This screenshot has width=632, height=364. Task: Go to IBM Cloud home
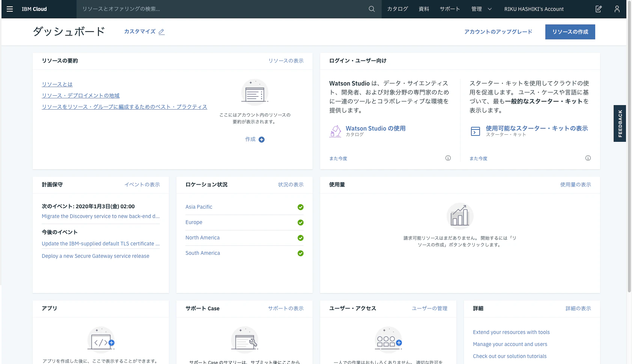(34, 9)
